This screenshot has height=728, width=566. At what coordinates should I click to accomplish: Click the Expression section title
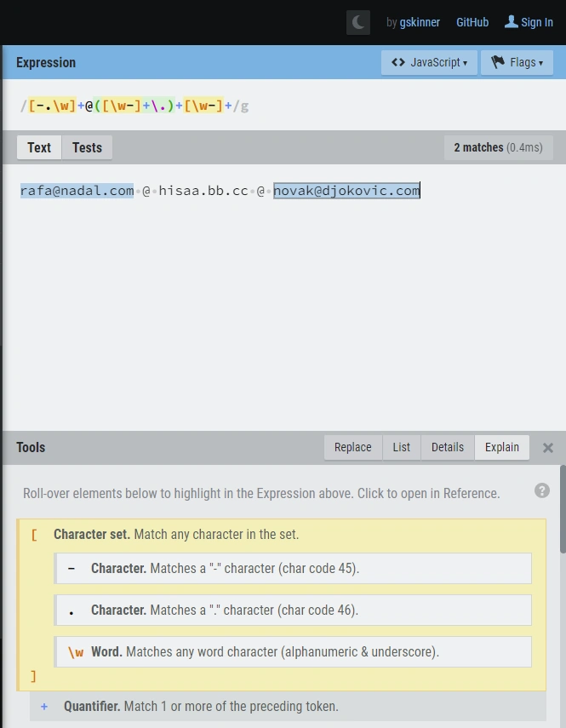pos(46,62)
